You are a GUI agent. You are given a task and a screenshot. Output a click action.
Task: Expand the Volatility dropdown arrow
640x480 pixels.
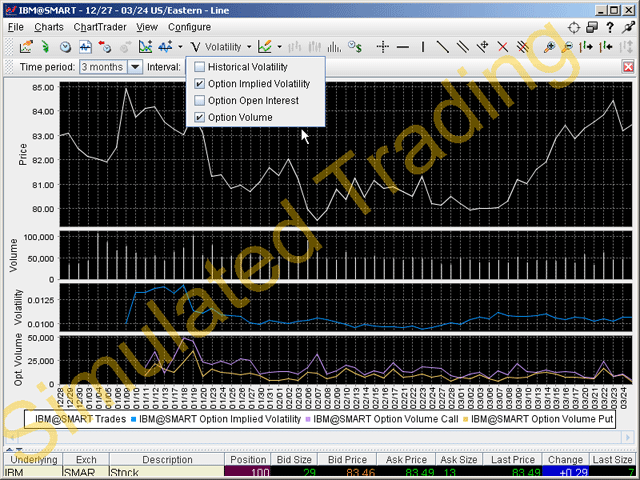click(x=249, y=47)
